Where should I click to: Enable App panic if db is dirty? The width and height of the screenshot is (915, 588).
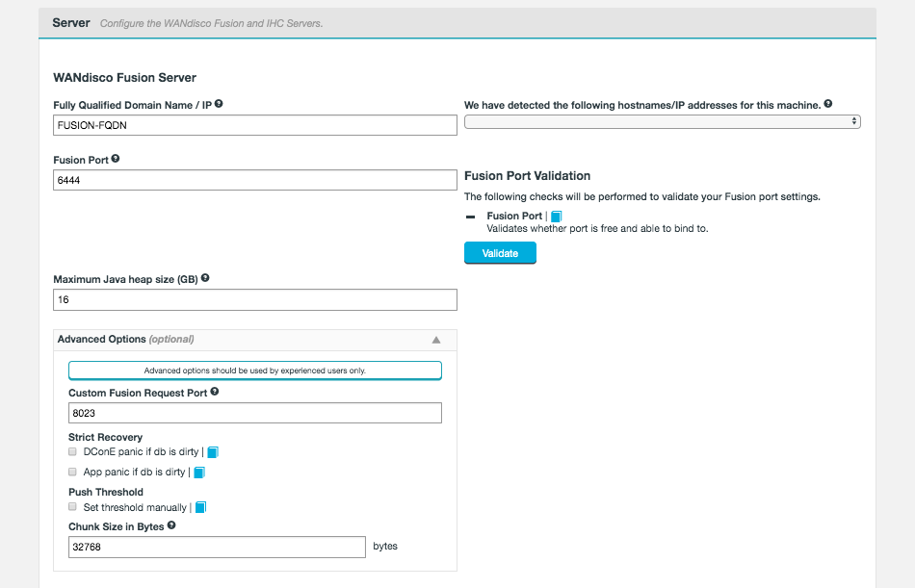click(x=73, y=473)
